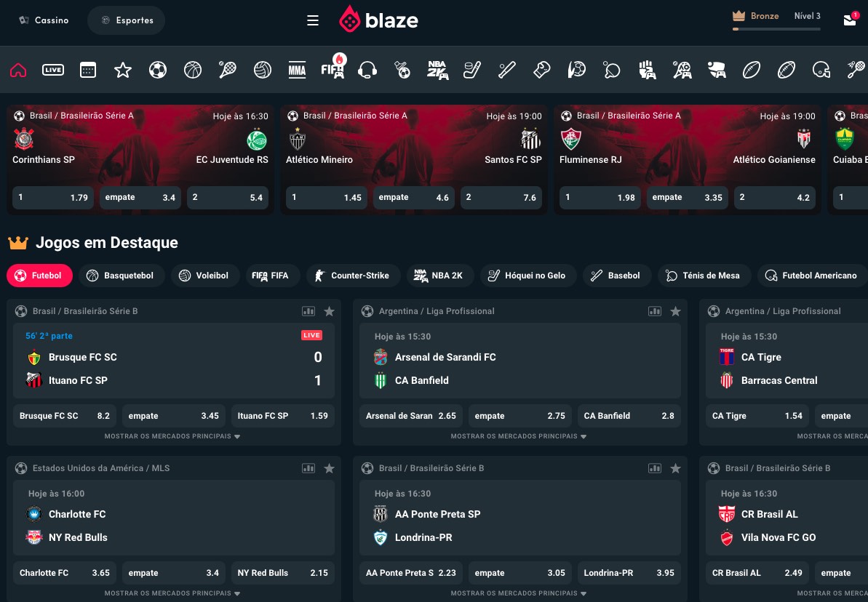Select the baseball bat icon
868x602 pixels.
tap(506, 70)
